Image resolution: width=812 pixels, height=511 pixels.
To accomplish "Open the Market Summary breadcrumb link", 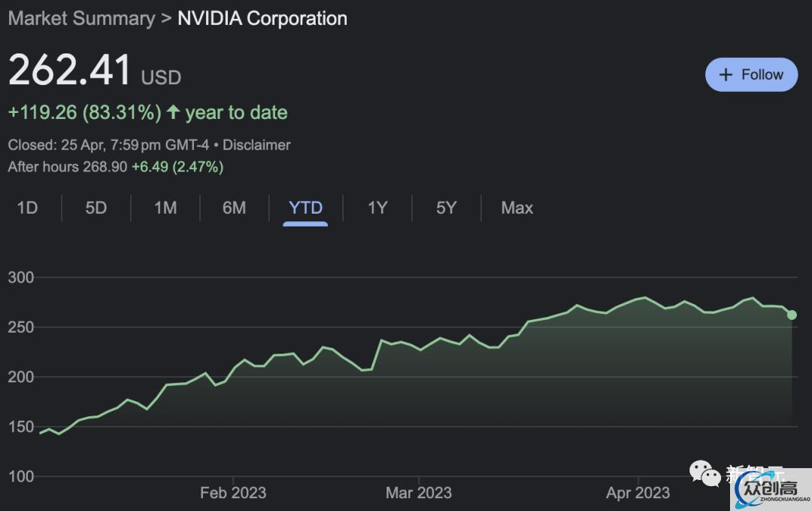I will pos(81,19).
